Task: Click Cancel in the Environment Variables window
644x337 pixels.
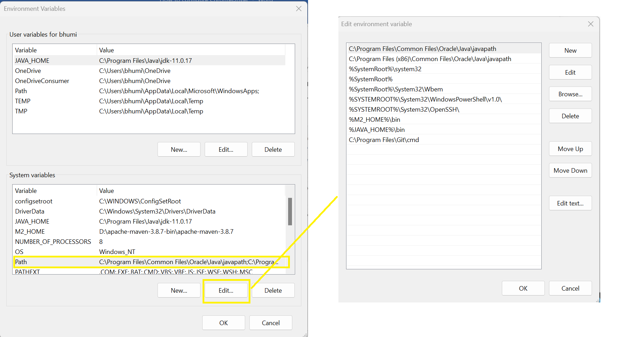Action: pos(270,323)
